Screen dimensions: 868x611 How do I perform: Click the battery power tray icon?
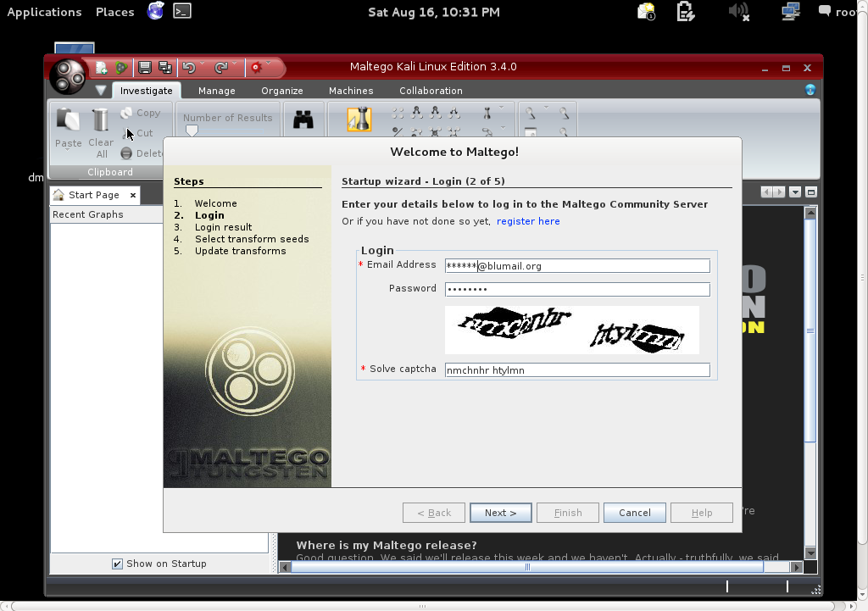coord(685,11)
